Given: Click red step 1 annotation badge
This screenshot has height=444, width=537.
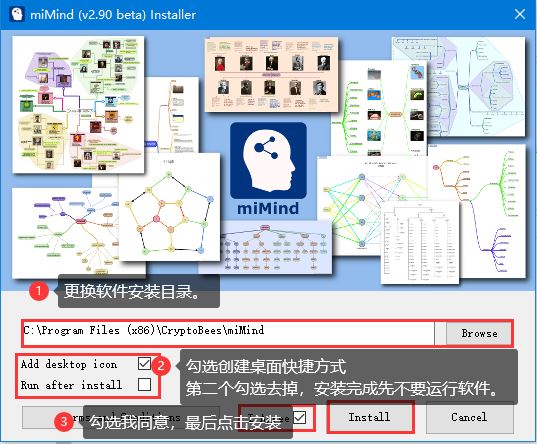Looking at the screenshot, I should pos(39,291).
